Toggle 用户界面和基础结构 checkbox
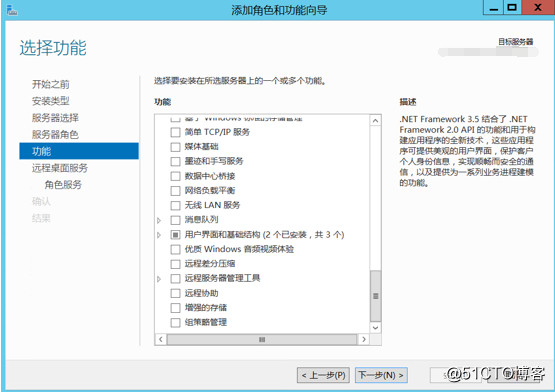The width and height of the screenshot is (555, 392). tap(175, 235)
